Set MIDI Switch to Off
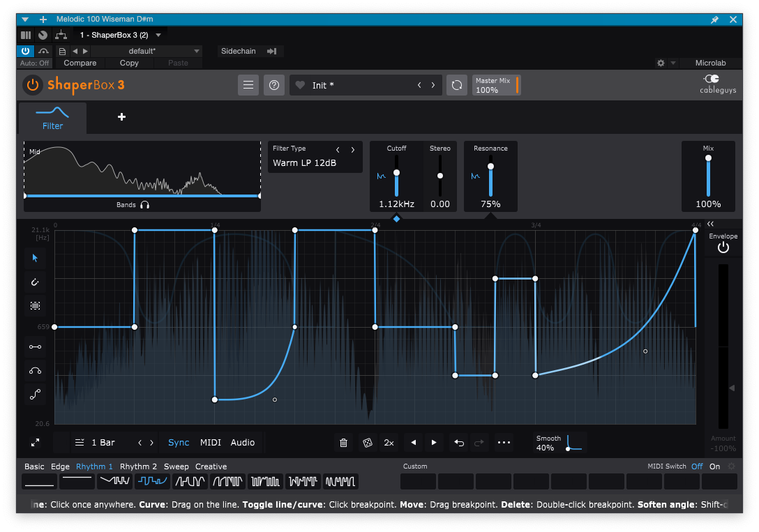 pos(697,466)
